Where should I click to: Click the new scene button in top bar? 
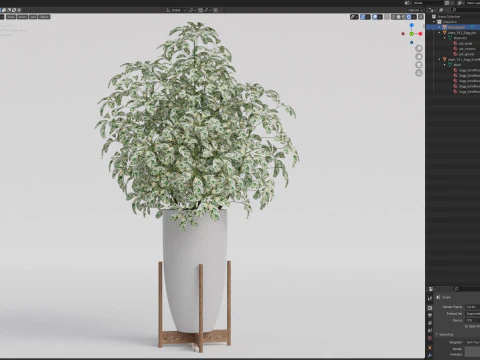pyautogui.click(x=447, y=3)
